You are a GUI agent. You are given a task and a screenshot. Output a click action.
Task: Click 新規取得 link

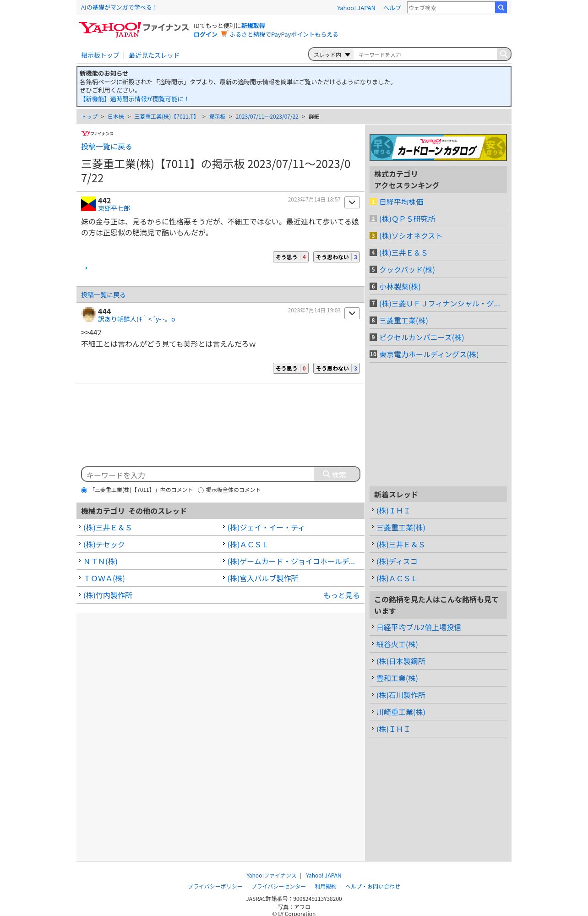tap(253, 26)
